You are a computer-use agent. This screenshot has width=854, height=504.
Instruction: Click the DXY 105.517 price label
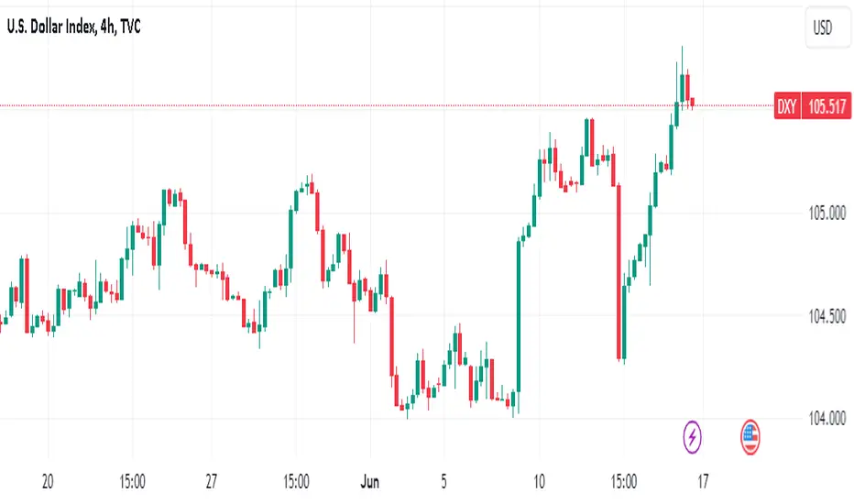pos(812,105)
